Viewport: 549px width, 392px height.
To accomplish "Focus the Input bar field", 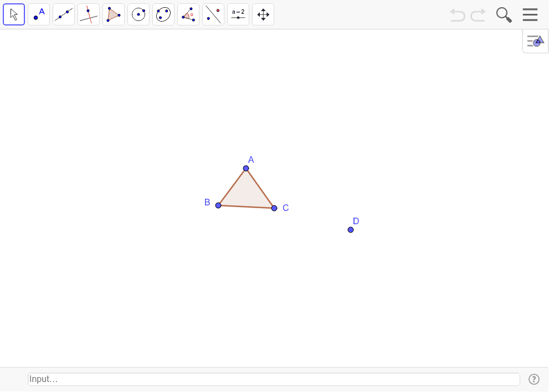I will click(x=274, y=379).
